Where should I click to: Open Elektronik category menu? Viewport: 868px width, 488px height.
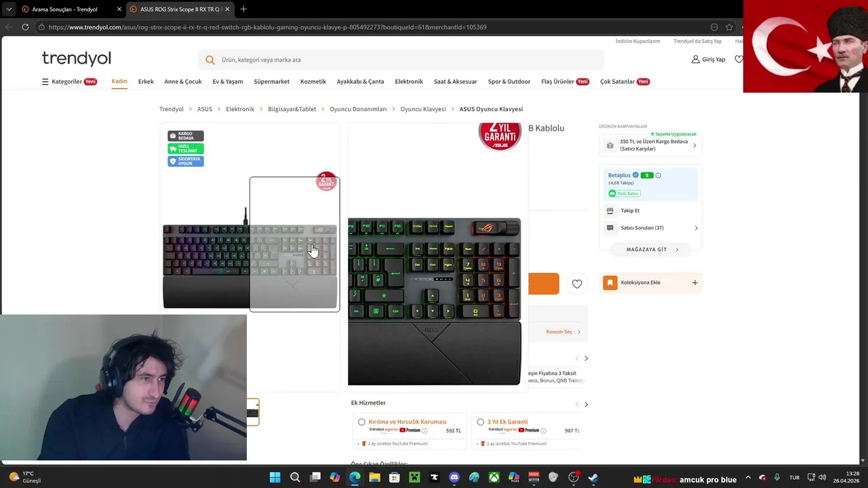coord(409,81)
